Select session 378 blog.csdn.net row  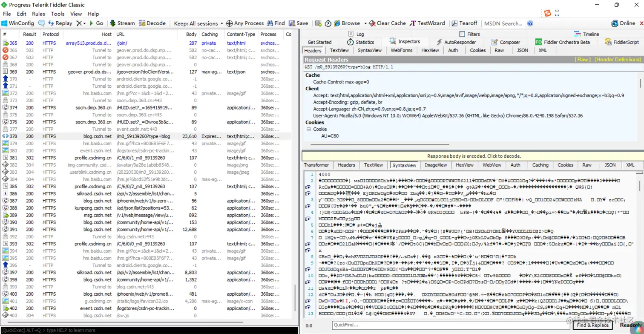pos(147,136)
